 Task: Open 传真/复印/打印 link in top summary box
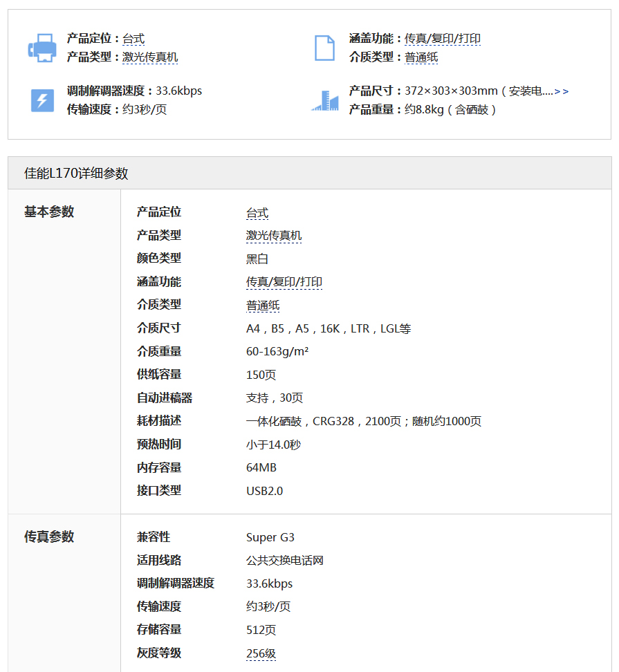[x=443, y=39]
